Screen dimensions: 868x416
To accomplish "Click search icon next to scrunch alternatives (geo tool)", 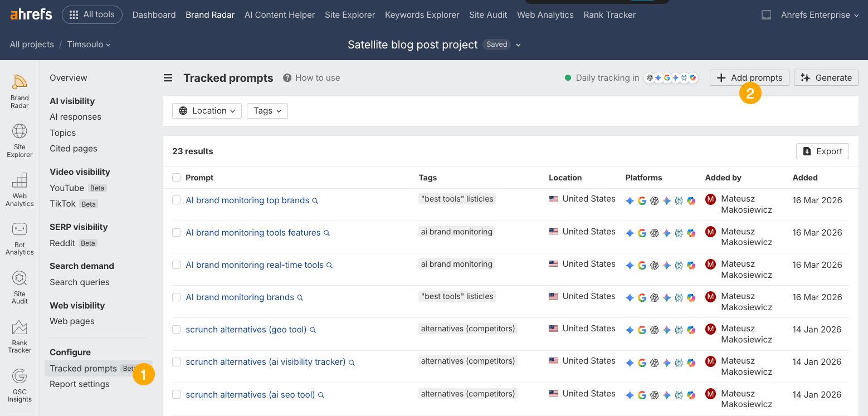I will coord(313,330).
